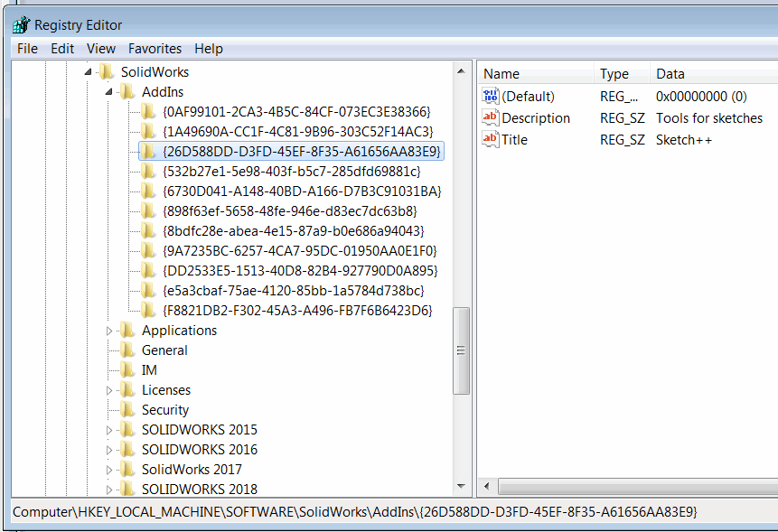Click folder icon of {8bdfc28e-abea-4e15-87a9-b0e686a94043}

coord(148,230)
